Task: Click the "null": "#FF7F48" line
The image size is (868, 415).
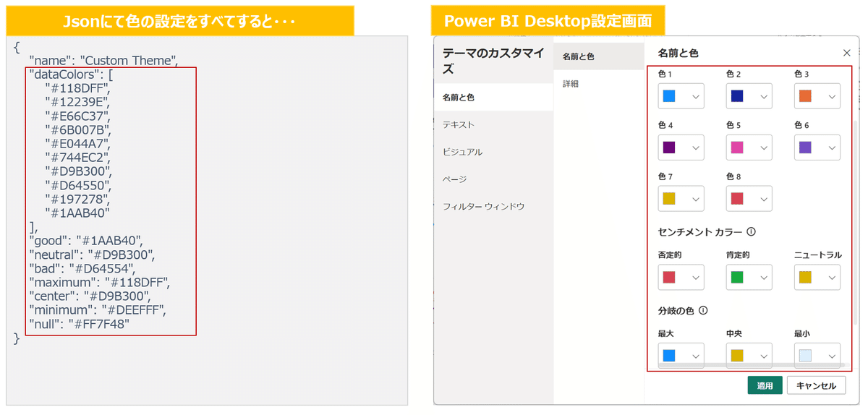Action: (x=79, y=324)
